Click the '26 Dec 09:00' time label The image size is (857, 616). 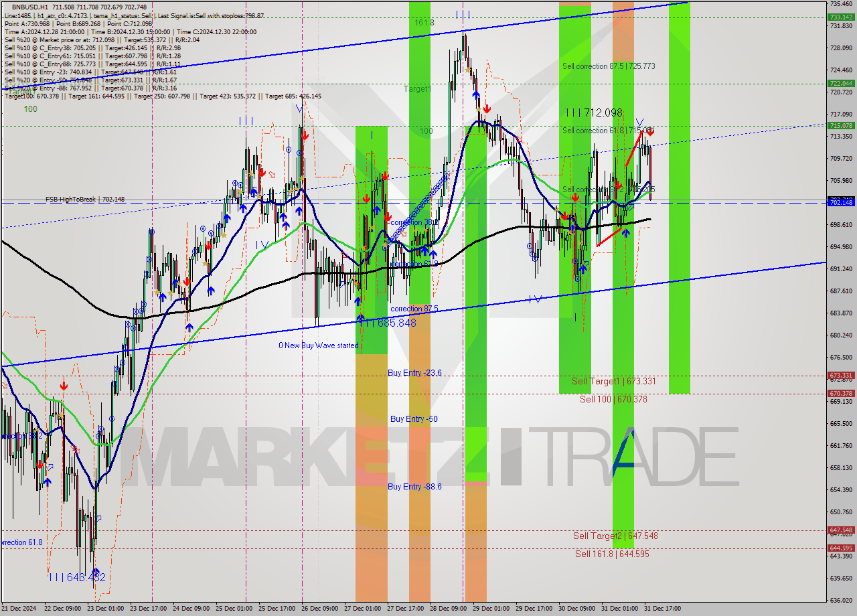pyautogui.click(x=321, y=609)
